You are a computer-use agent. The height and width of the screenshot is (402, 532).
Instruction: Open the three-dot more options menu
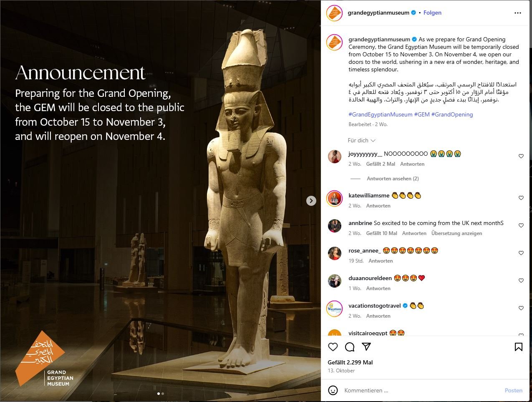pyautogui.click(x=518, y=13)
